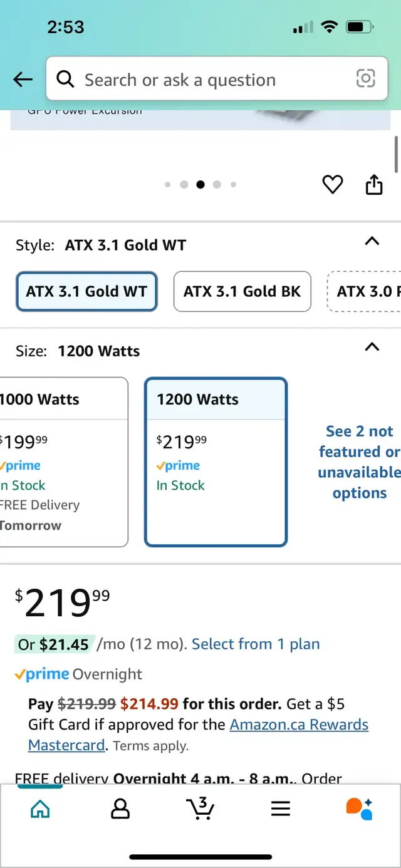The height and width of the screenshot is (868, 401).
Task: Open account profile icon
Action: pyautogui.click(x=120, y=809)
